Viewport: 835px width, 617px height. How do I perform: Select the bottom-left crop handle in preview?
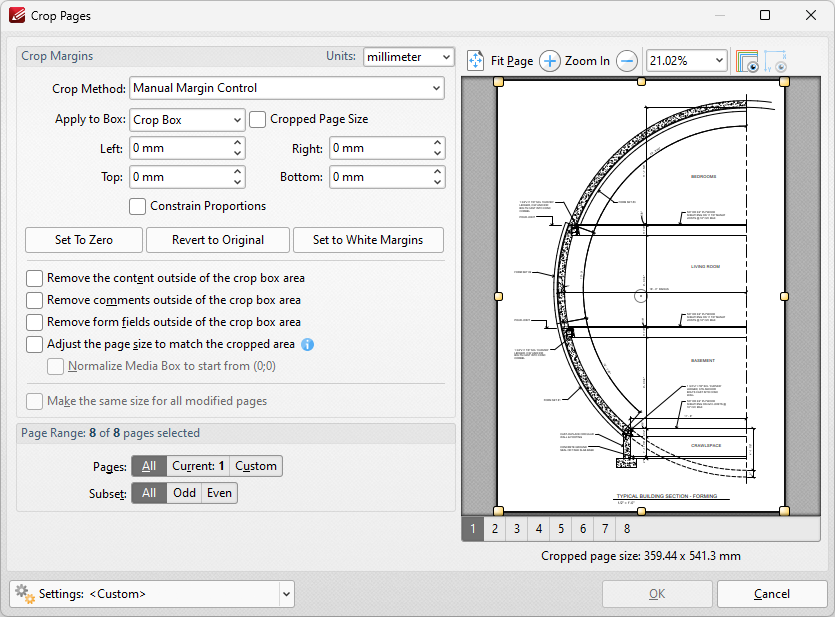498,511
